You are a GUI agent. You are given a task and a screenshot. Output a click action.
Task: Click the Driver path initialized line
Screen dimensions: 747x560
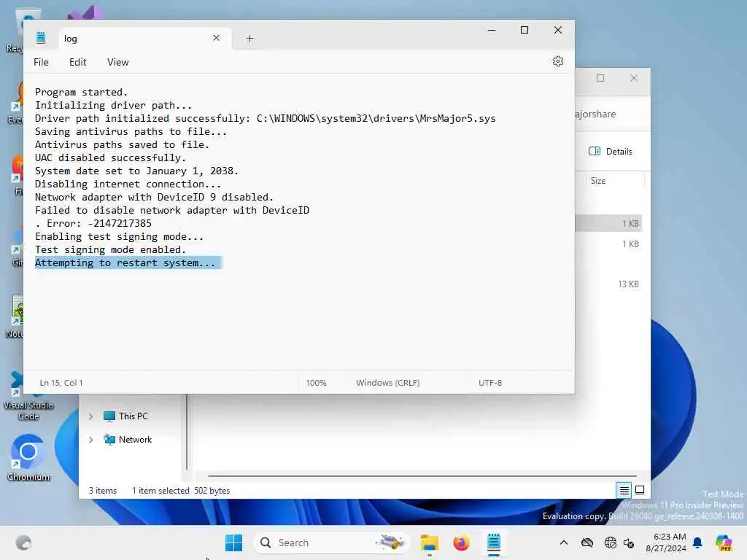tap(265, 118)
